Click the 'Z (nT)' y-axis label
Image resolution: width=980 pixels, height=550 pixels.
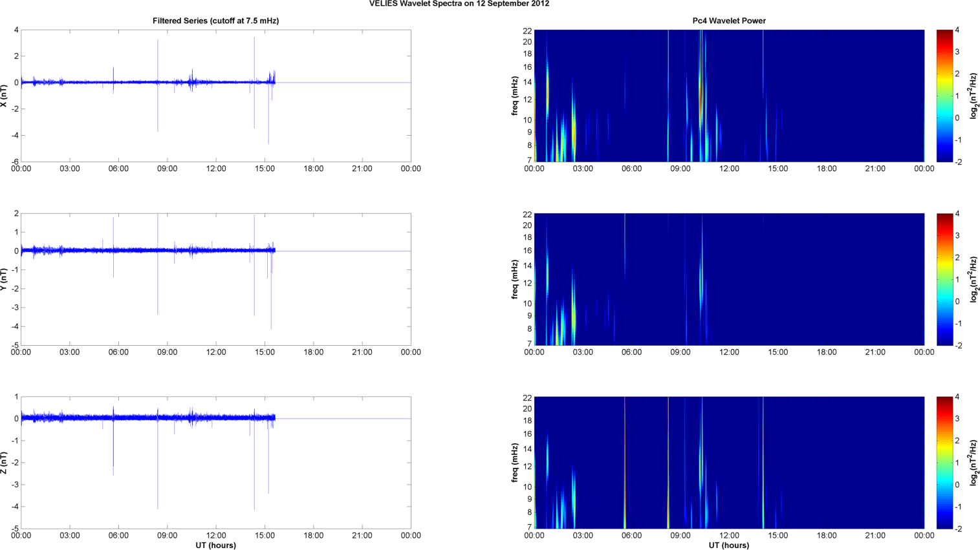pos(5,463)
